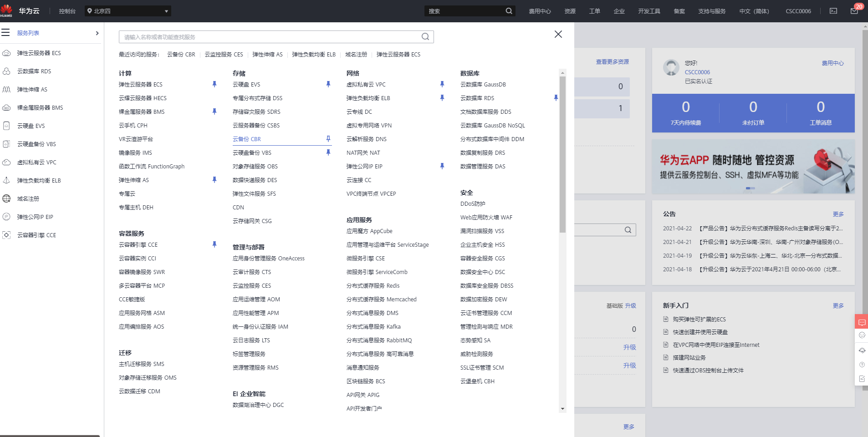
Task: Unpin 云硬盘 EVS pin icon
Action: point(328,84)
